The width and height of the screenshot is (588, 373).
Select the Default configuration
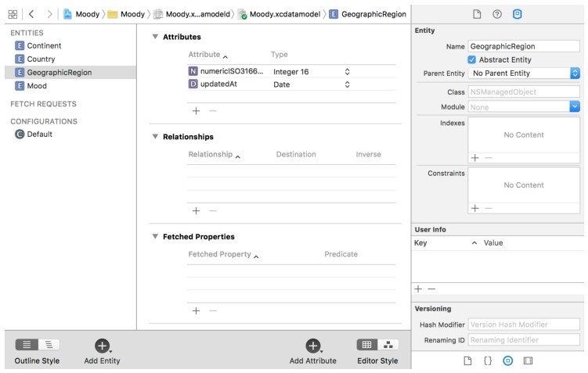(39, 134)
